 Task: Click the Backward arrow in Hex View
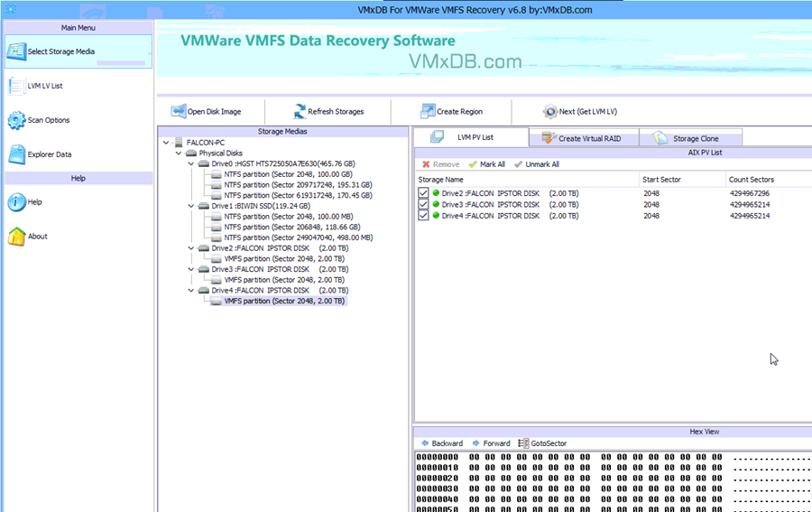425,443
